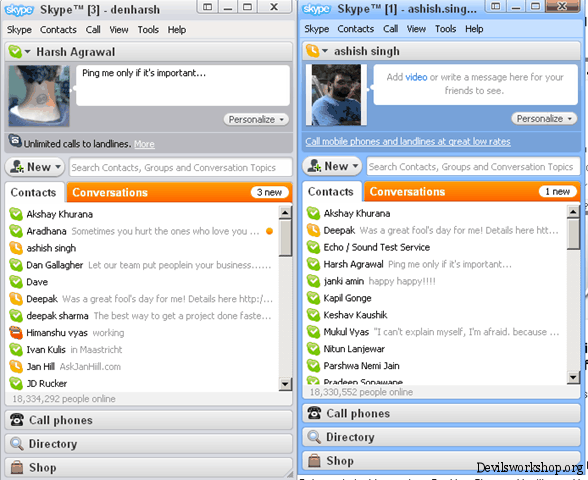The image size is (588, 480).
Task: Click Harsh Agrawal's mood message box
Action: pyautogui.click(x=183, y=86)
